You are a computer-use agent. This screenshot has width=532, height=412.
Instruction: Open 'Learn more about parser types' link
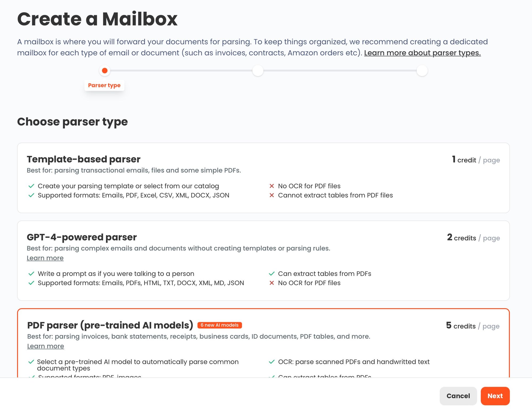click(x=422, y=53)
